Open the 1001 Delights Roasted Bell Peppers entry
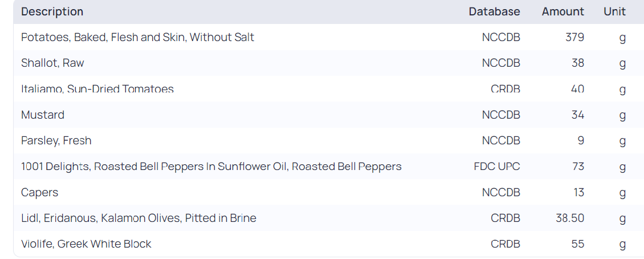The image size is (644, 259). coord(211,167)
